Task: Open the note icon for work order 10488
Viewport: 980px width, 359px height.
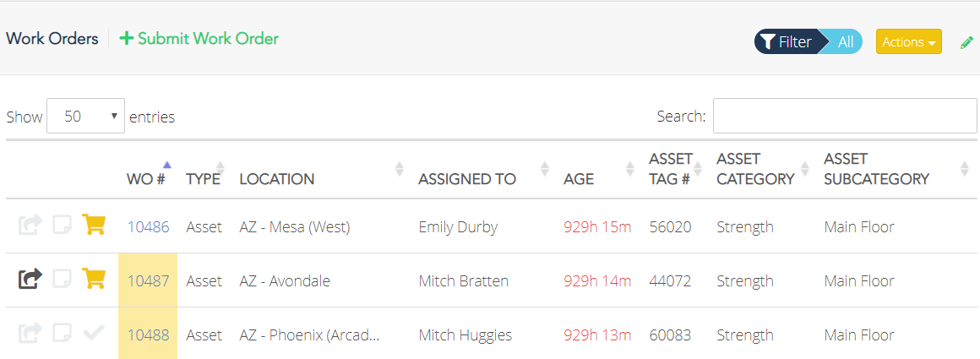Action: pyautogui.click(x=62, y=333)
